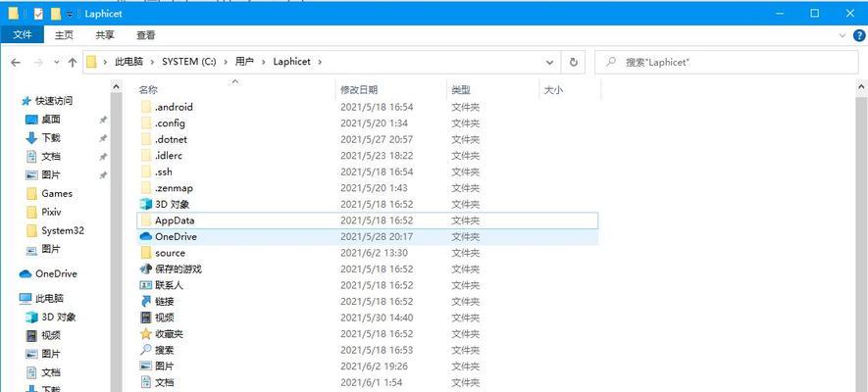Viewport: 868px width, 392px height.
Task: Expand the chevron after SYSTEM (C:) in path
Action: 226,62
